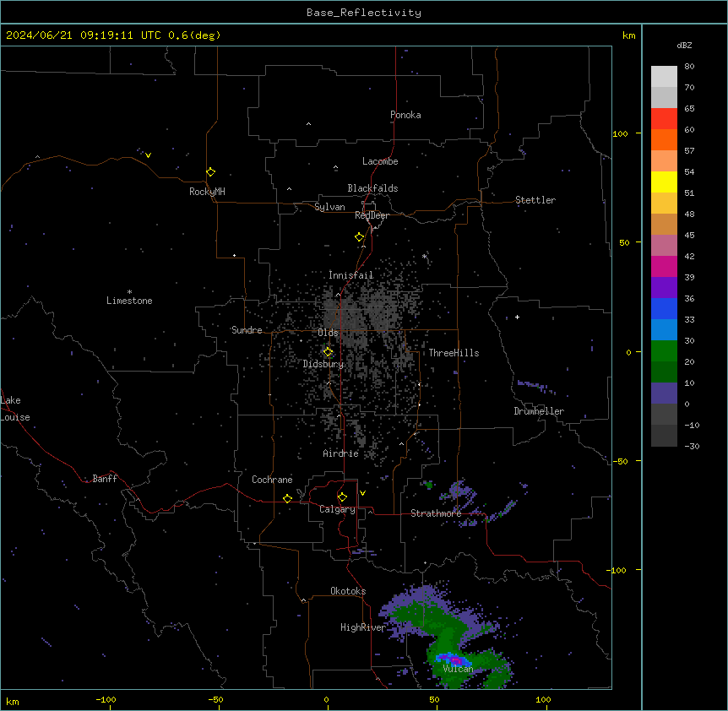Select the blue 36 dBZ legend swatch

(664, 308)
